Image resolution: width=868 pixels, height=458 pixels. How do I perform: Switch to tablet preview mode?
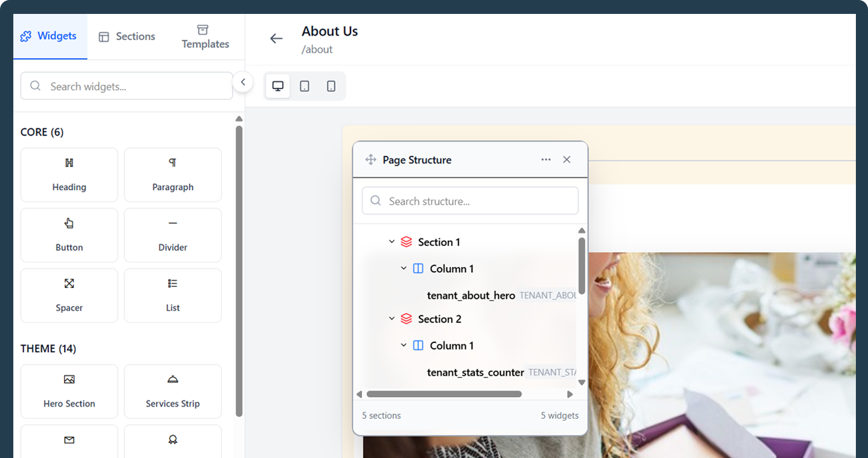click(304, 86)
